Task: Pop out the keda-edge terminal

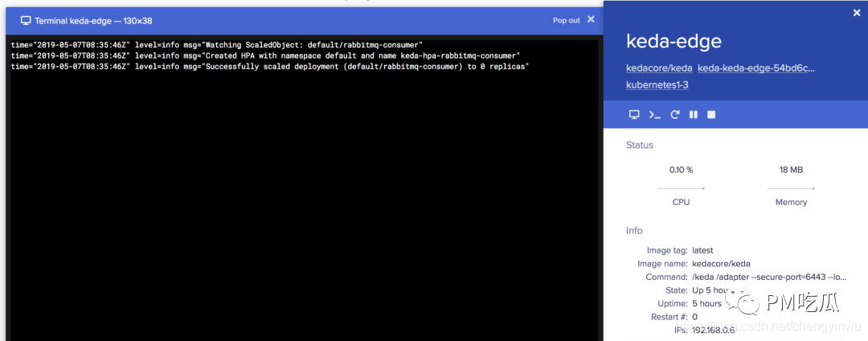Action: pyautogui.click(x=567, y=20)
